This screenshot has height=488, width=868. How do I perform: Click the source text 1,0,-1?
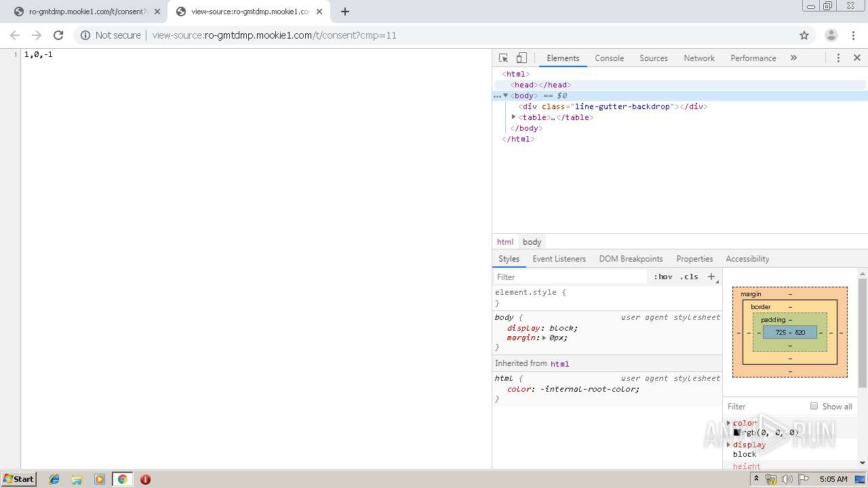point(39,54)
